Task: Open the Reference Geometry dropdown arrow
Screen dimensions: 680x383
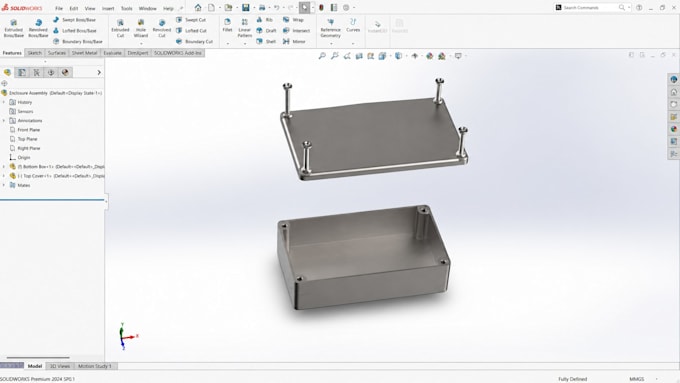Action: [331, 43]
